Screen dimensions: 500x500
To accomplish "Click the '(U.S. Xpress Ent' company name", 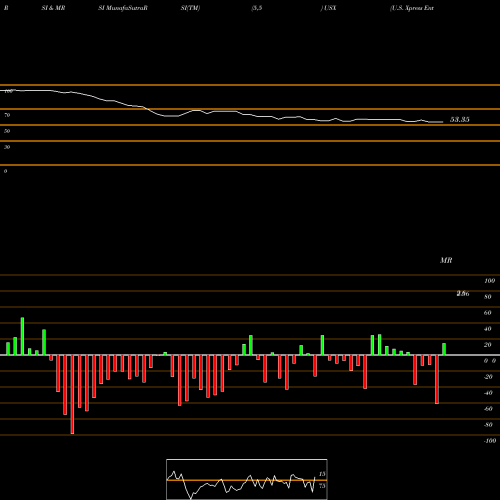I will 412,8.
